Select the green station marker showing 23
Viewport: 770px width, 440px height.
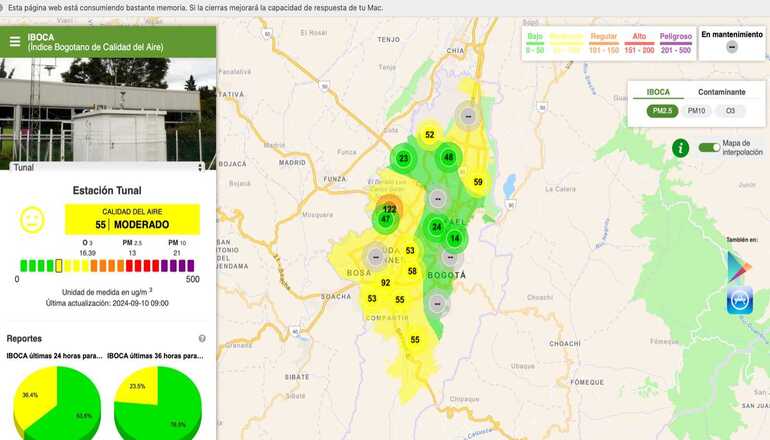[403, 158]
